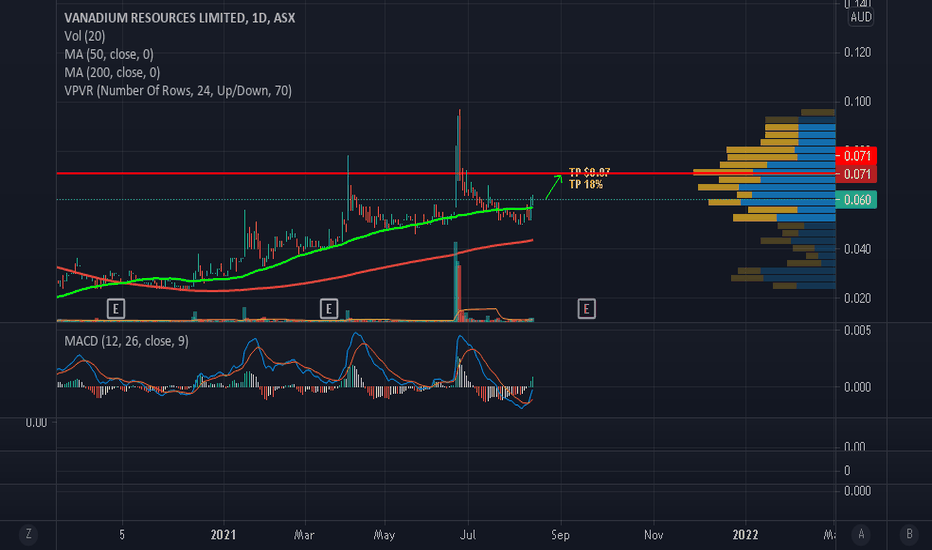Screen dimensions: 932x550
Task: Click the 2021 label on time axis
Action: [223, 535]
